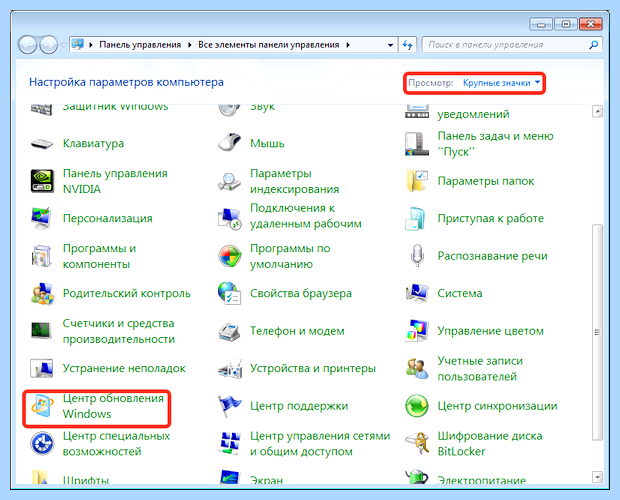Click the search magnifier icon
620x500 pixels.
(x=594, y=45)
